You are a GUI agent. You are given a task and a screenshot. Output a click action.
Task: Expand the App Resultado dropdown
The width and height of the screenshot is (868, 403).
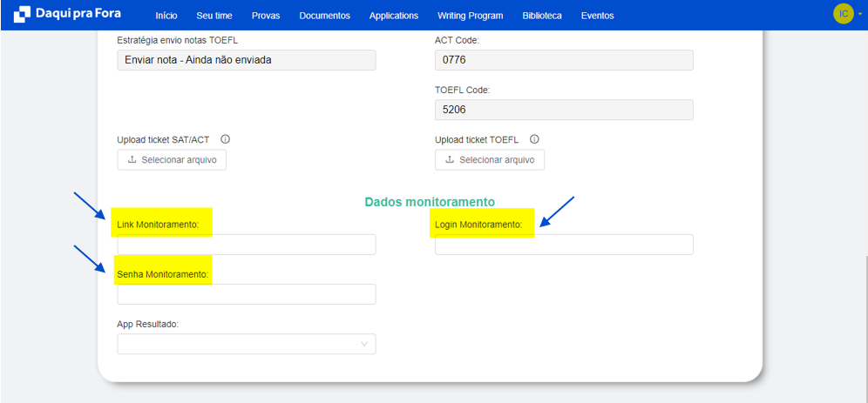point(247,345)
